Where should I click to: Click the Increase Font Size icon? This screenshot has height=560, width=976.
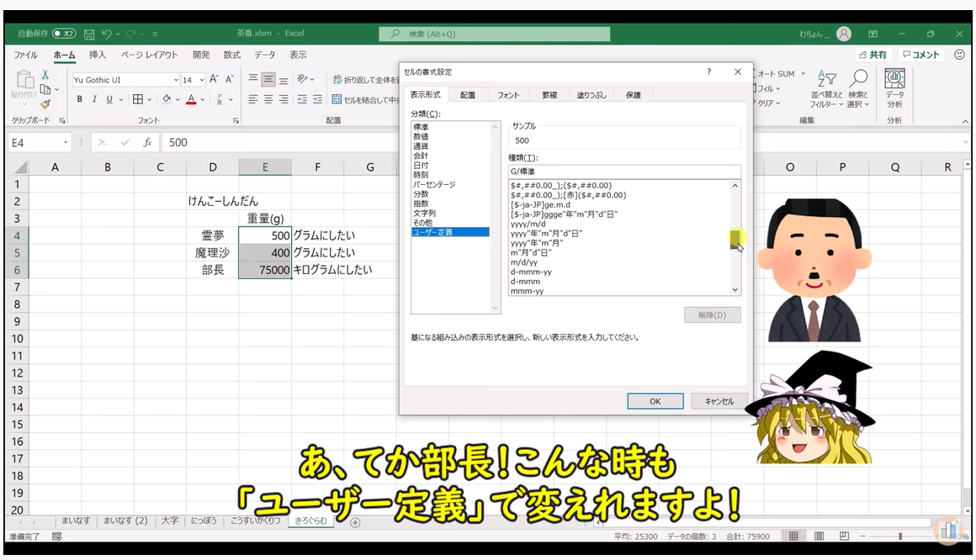click(x=214, y=79)
